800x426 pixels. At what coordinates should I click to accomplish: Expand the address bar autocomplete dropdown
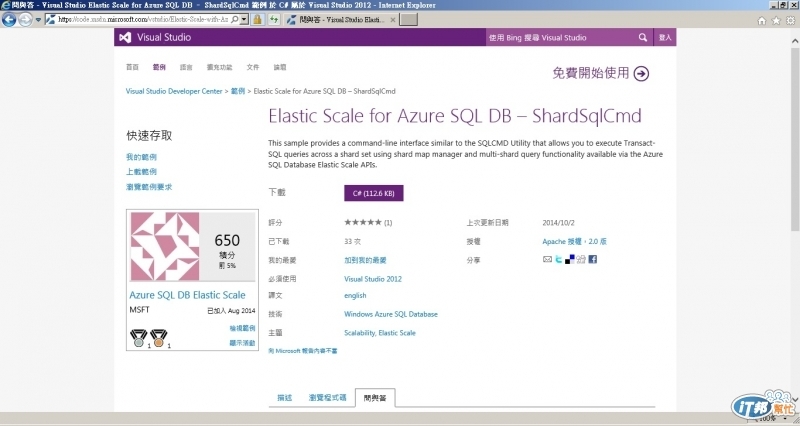244,19
